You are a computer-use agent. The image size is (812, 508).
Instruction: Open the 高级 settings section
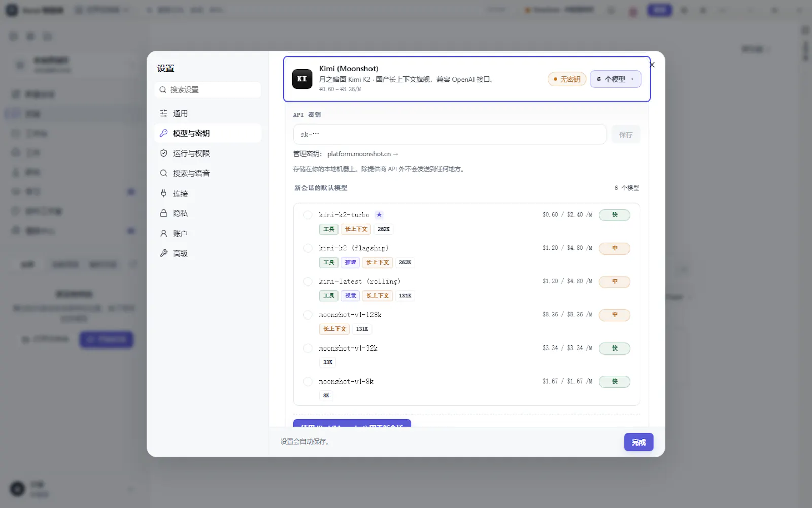click(208, 253)
